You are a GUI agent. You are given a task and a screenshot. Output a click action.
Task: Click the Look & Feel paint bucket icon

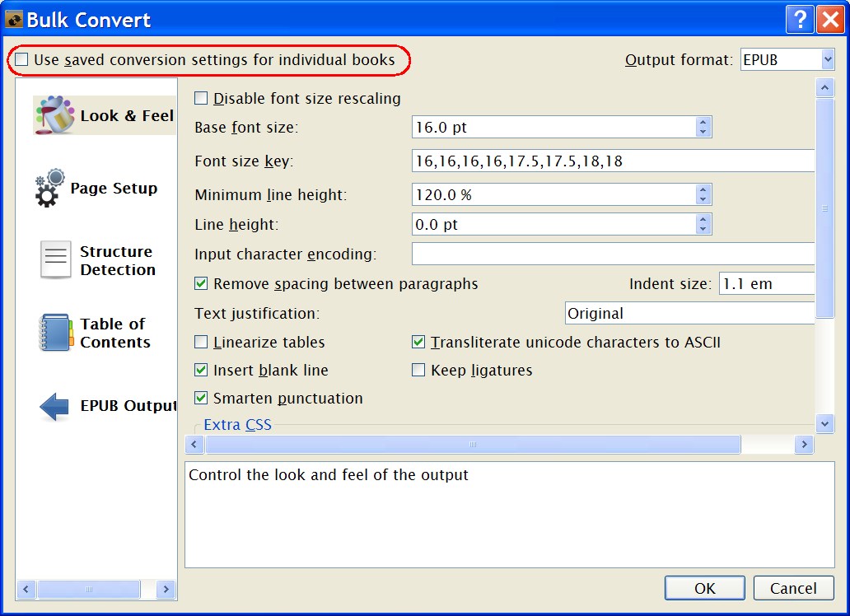pyautogui.click(x=54, y=115)
